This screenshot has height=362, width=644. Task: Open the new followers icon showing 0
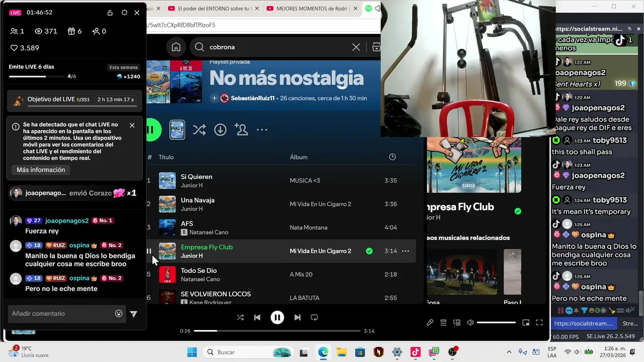(x=99, y=31)
